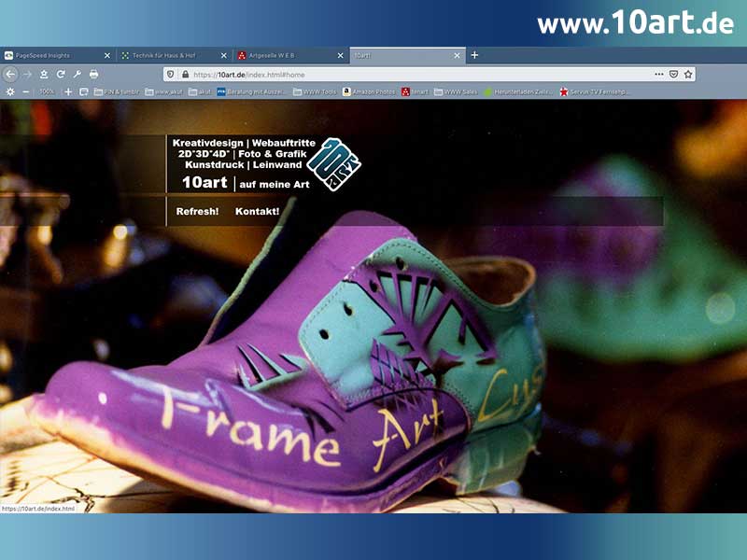Go forward with the forward arrow
Viewport: 747px width, 560px height.
tap(28, 75)
